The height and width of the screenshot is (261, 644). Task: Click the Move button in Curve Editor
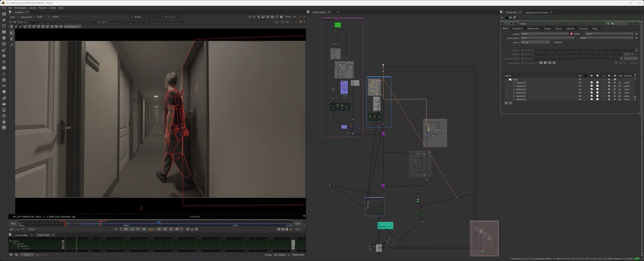(x=27, y=255)
